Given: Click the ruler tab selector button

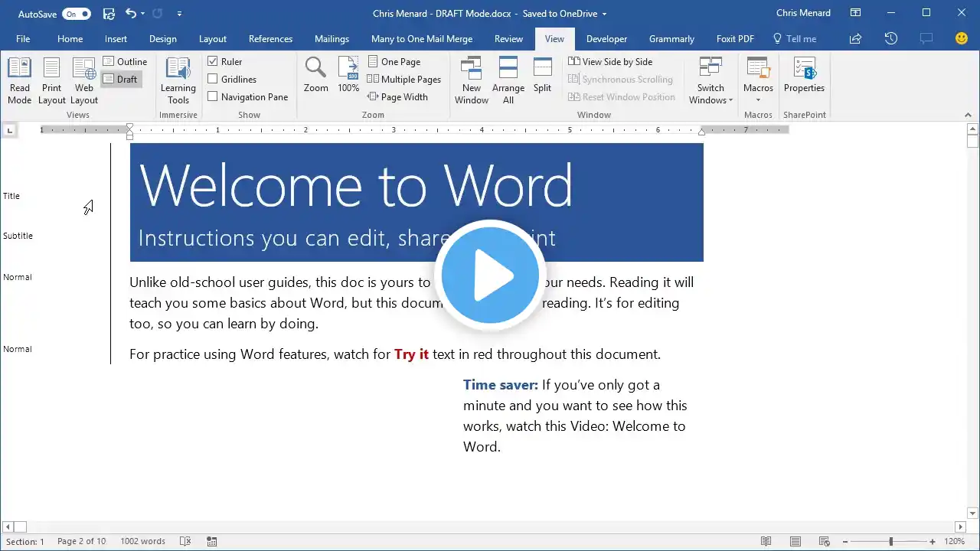Looking at the screenshot, I should coord(9,130).
